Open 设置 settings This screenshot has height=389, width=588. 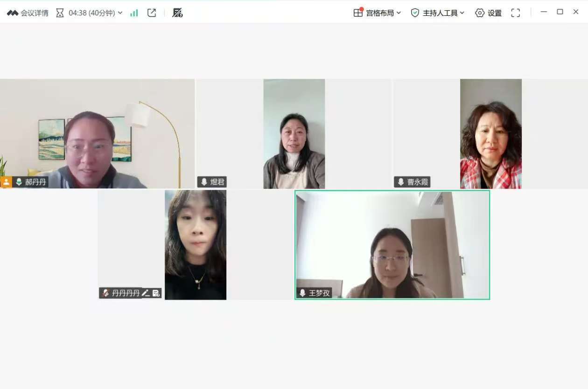click(488, 13)
